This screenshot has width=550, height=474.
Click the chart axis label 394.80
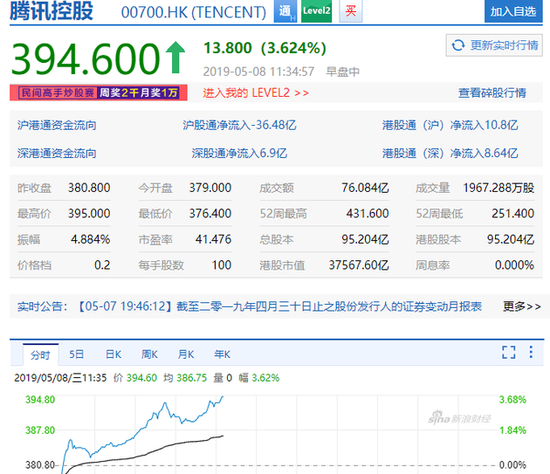40,400
